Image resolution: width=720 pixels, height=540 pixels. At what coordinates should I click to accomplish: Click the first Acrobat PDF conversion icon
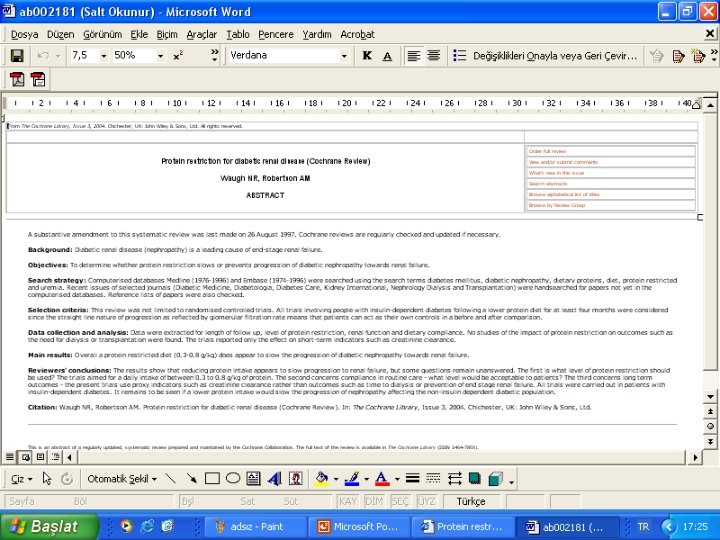point(17,79)
